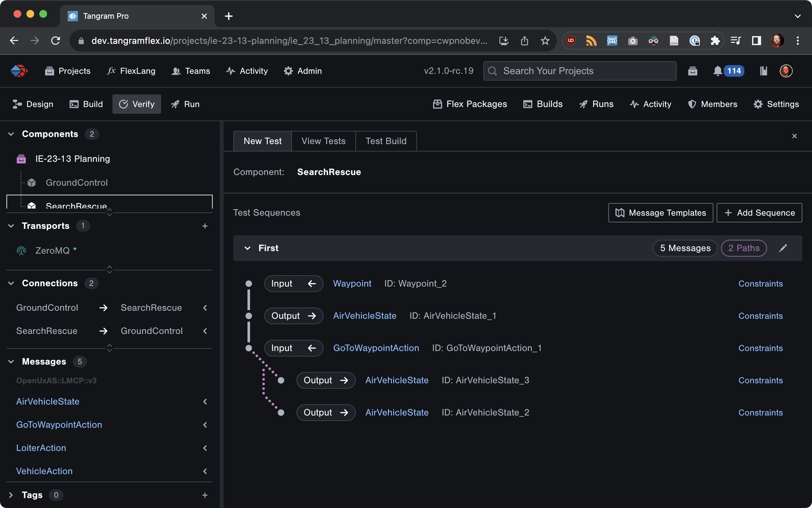
Task: Open the Run mode tab
Action: (185, 104)
